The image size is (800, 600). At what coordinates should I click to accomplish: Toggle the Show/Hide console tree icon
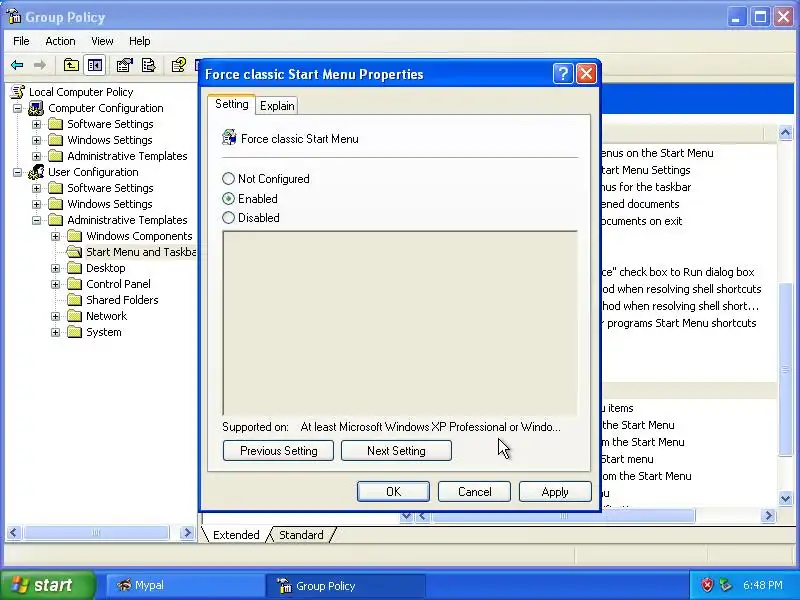tap(95, 65)
